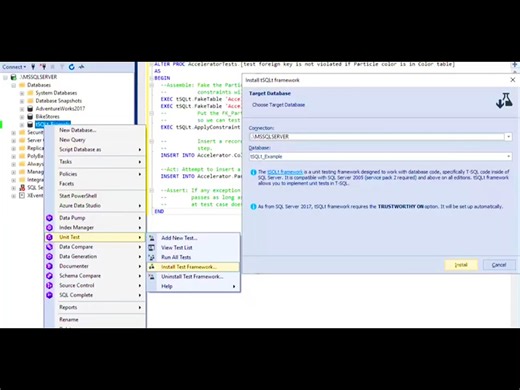Expand the BikeStores database node

[22, 117]
